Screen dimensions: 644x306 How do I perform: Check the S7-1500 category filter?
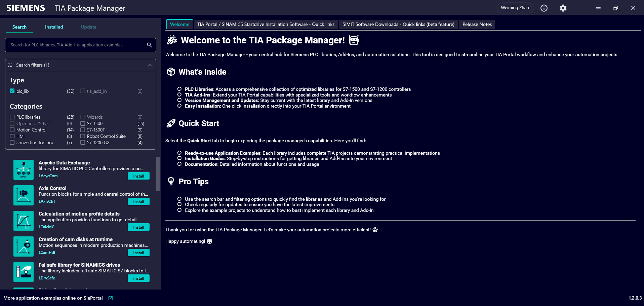[x=83, y=123]
